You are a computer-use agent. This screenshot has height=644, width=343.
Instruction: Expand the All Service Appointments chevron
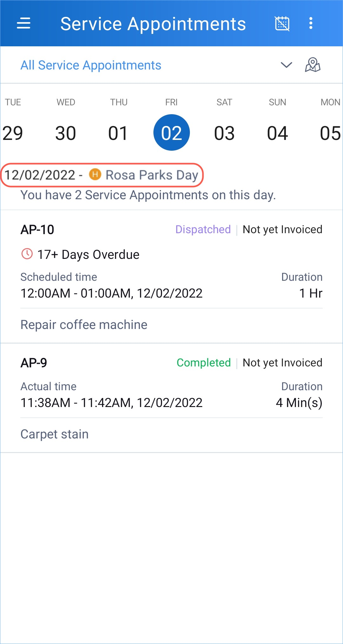pos(286,65)
